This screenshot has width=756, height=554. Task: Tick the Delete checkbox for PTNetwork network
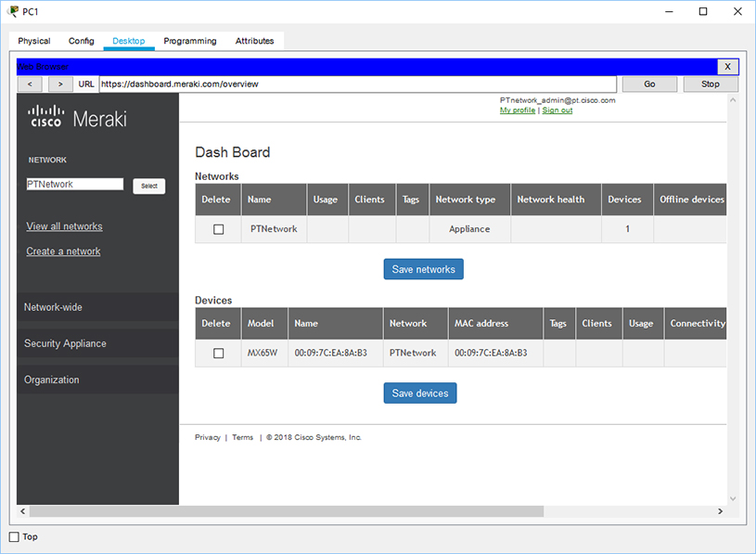218,229
